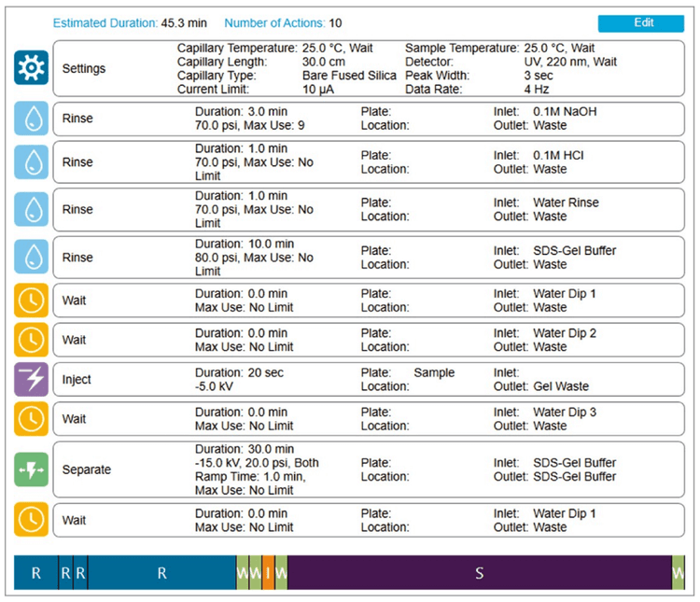This screenshot has height=602, width=700.
Task: Click the final green W segment in timeline
Action: point(679,572)
